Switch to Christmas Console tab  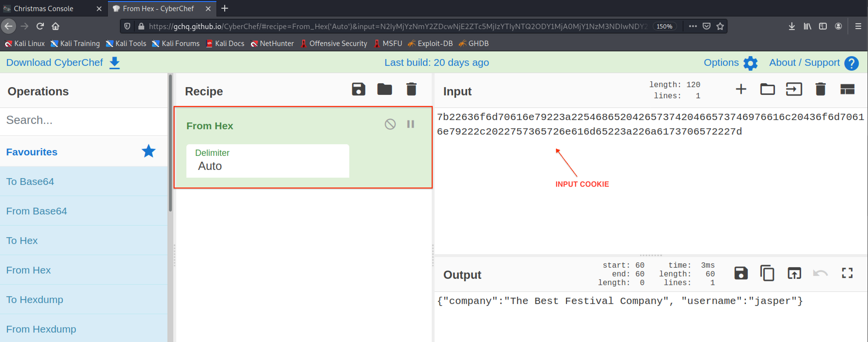pyautogui.click(x=44, y=8)
